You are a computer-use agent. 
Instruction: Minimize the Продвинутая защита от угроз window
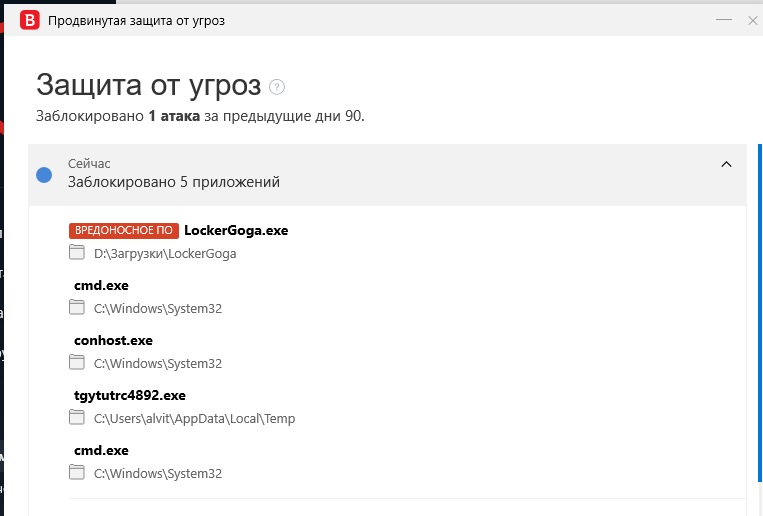[724, 20]
